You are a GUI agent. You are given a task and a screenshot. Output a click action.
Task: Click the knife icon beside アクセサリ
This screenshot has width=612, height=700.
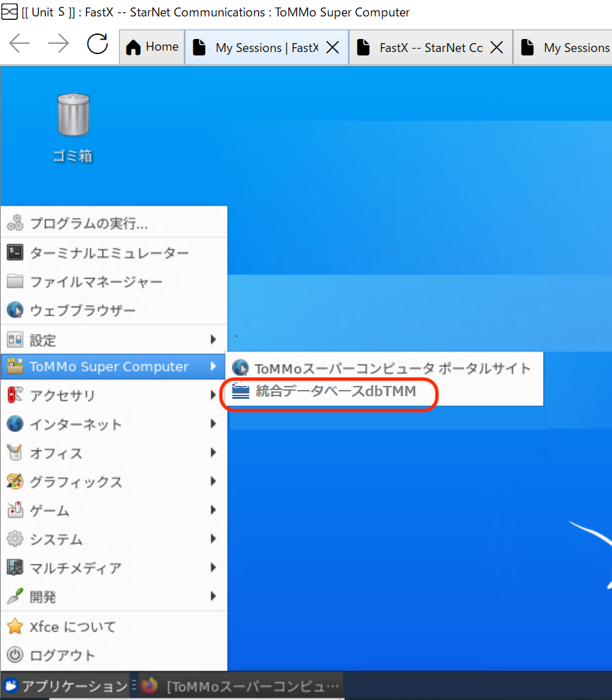coord(15,395)
